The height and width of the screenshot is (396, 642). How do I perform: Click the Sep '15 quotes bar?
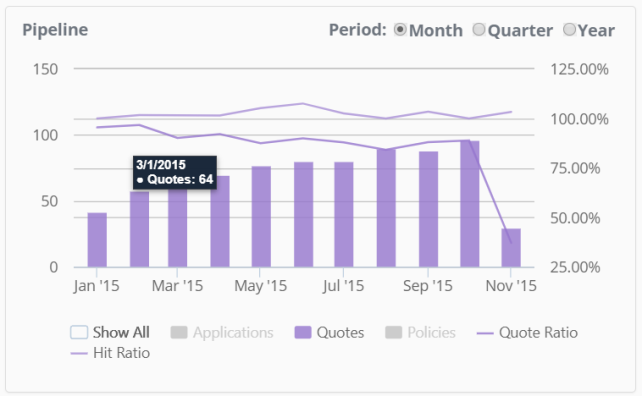pyautogui.click(x=428, y=210)
